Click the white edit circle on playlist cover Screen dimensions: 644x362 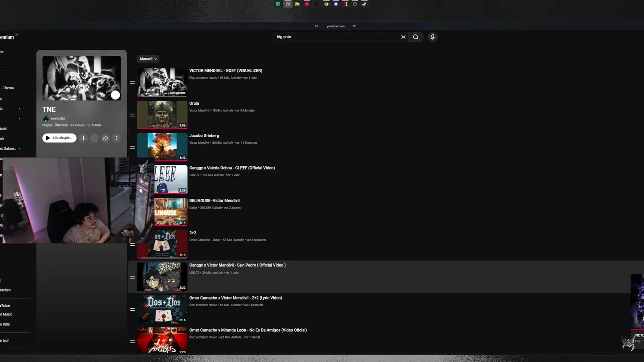(x=115, y=95)
